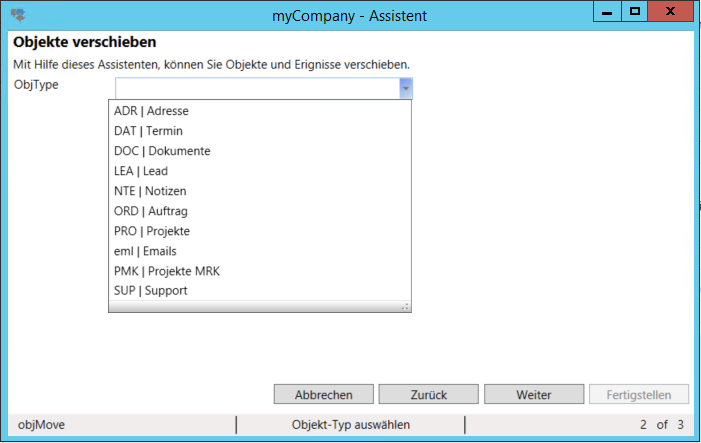This screenshot has height=443, width=701.
Task: Choose 'SUP | Support' object type
Action: 150,291
